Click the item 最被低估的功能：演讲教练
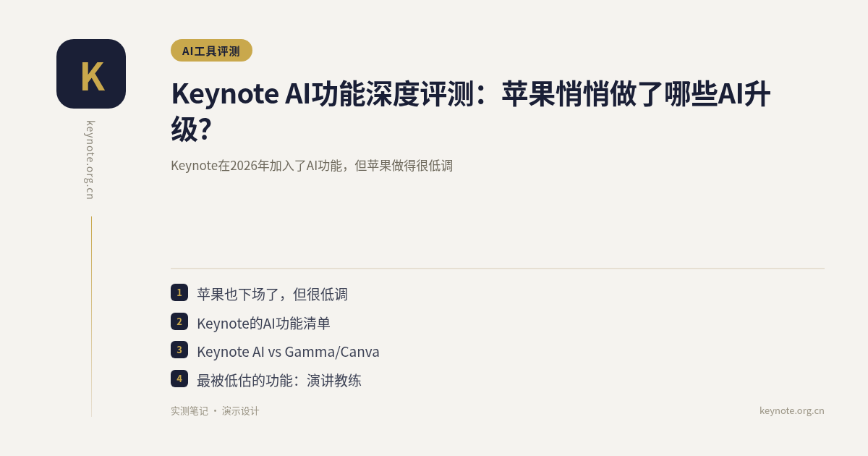Screen dimensions: 868x456 tap(279, 380)
